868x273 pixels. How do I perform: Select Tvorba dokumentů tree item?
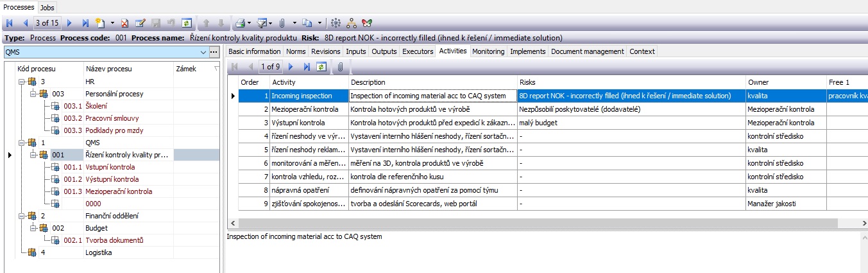tap(114, 240)
